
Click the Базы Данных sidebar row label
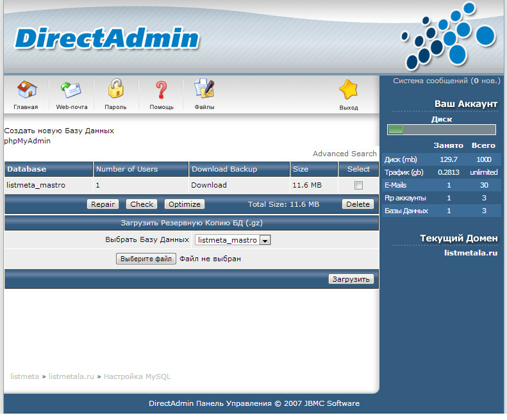(x=406, y=211)
